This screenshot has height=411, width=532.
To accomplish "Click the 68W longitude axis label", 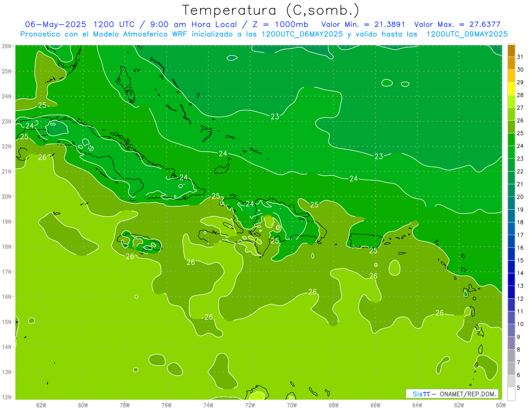I will pyautogui.click(x=334, y=405).
